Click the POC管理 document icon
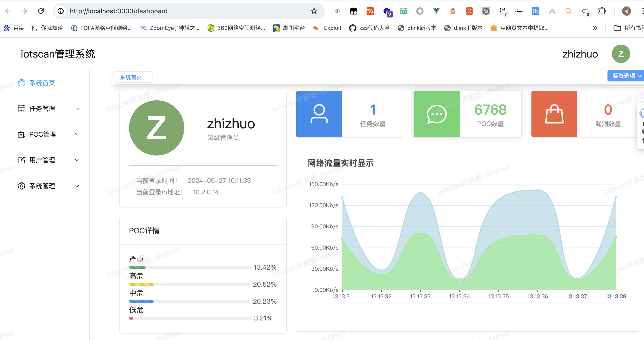 pos(22,134)
